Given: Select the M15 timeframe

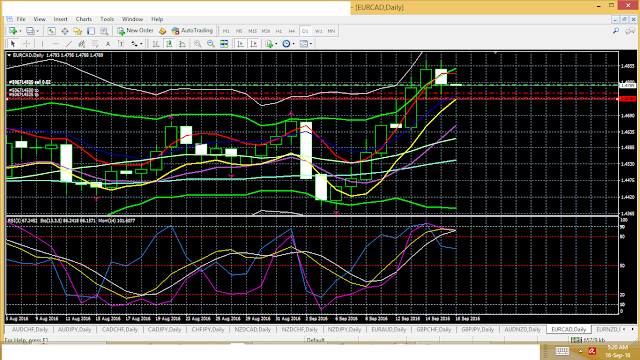Looking at the screenshot, I should tap(253, 31).
